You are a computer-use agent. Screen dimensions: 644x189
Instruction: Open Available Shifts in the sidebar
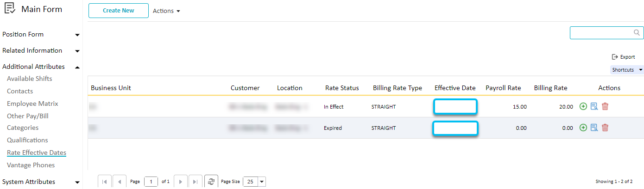(x=30, y=79)
